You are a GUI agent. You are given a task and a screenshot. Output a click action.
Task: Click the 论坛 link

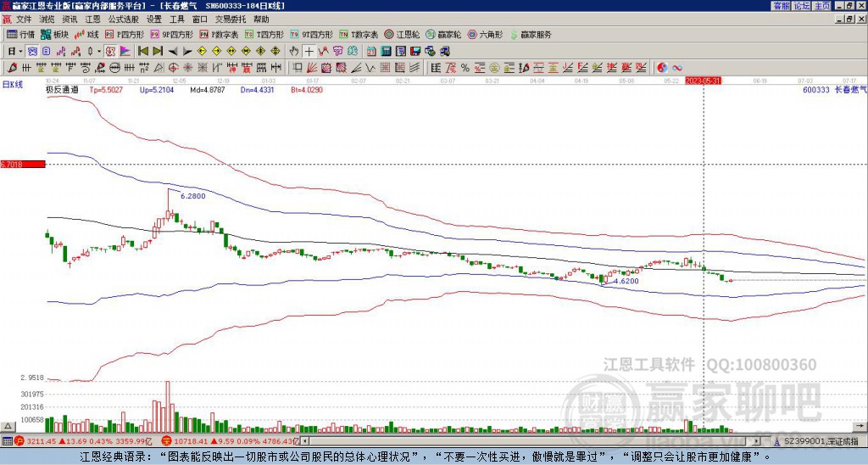tap(802, 6)
